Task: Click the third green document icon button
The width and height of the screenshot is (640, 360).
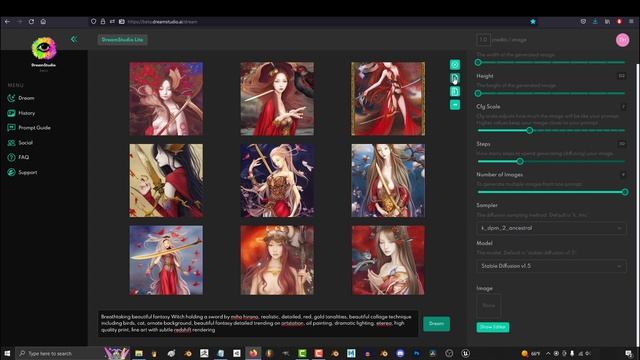Action: pyautogui.click(x=455, y=91)
